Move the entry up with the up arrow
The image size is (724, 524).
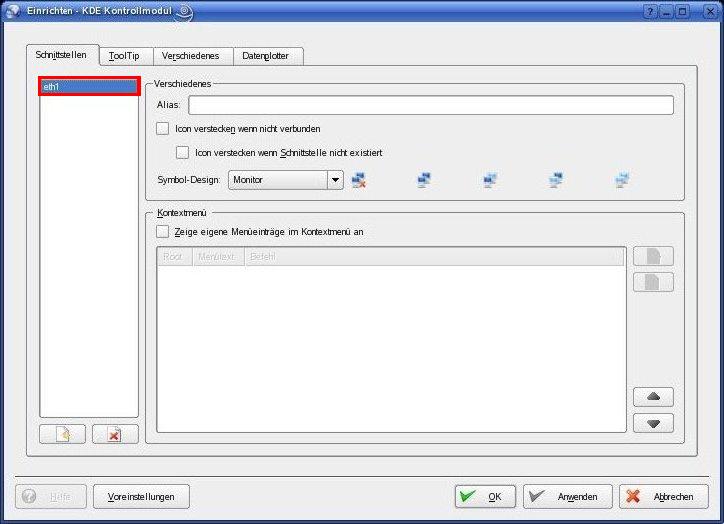[x=653, y=397]
